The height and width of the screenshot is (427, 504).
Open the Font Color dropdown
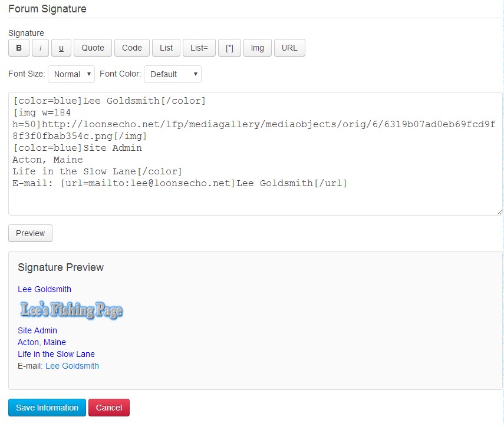(x=172, y=74)
